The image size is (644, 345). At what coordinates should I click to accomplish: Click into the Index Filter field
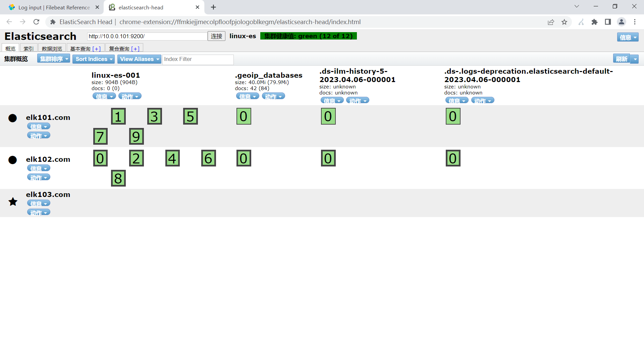198,59
